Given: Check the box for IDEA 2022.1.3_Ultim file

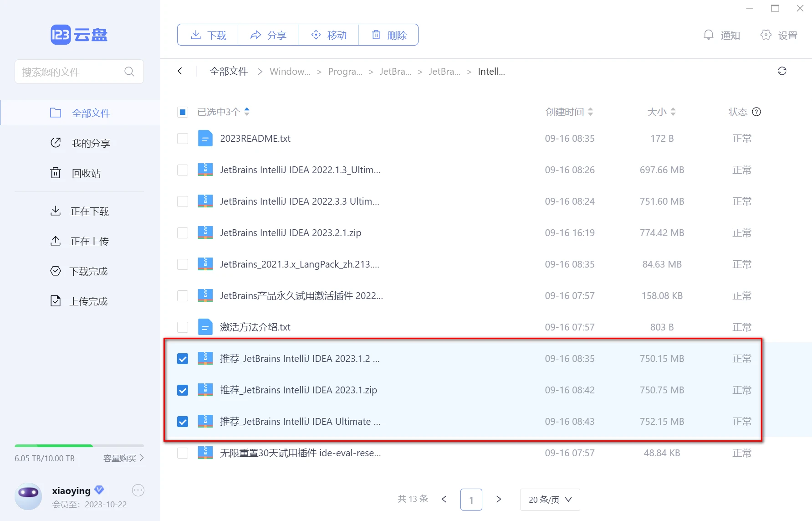Looking at the screenshot, I should (x=183, y=170).
